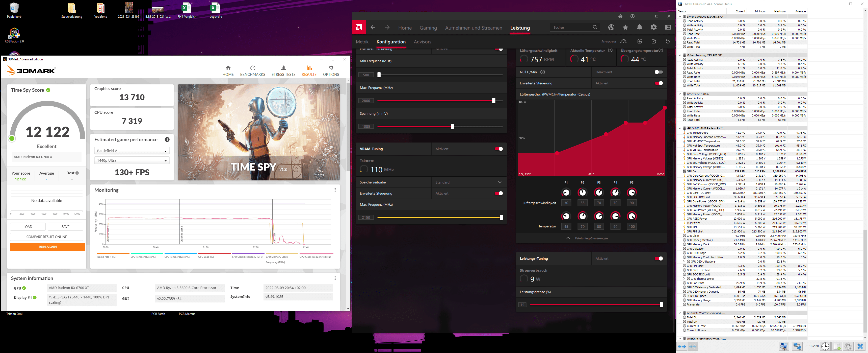Toggle VRAM Erweiterte Steuerung switch
This screenshot has width=868, height=353.
[498, 193]
